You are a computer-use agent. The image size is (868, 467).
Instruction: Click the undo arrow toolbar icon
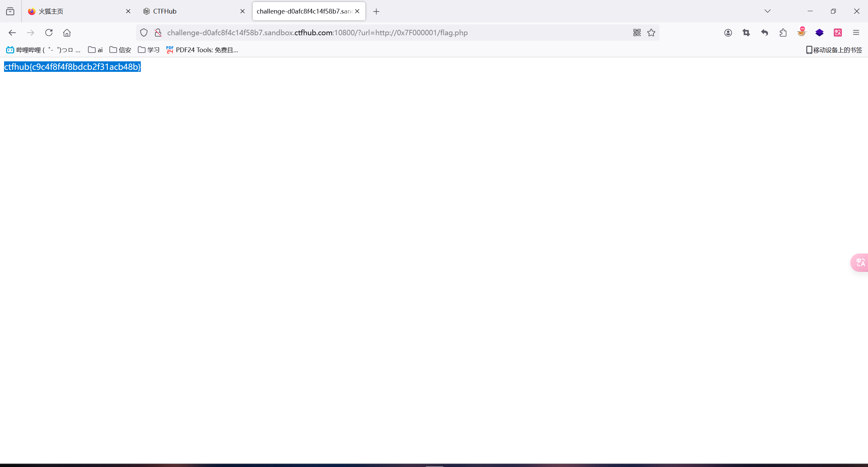coord(765,33)
